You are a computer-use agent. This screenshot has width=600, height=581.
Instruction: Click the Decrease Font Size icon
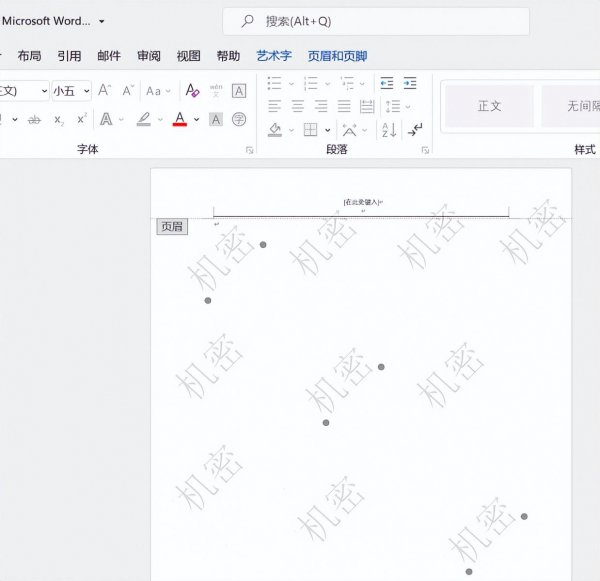(128, 91)
